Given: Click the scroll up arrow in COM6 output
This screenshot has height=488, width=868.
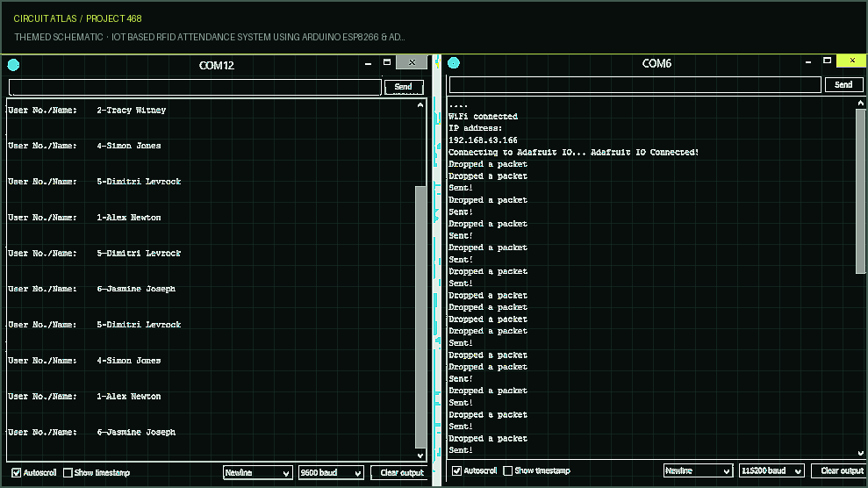Looking at the screenshot, I should pyautogui.click(x=860, y=103).
